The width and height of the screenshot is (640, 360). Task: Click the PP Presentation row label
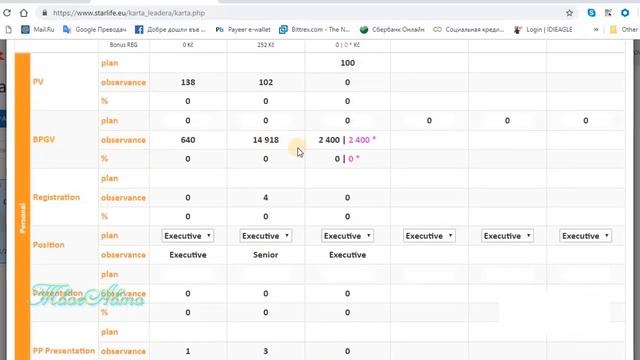(64, 351)
